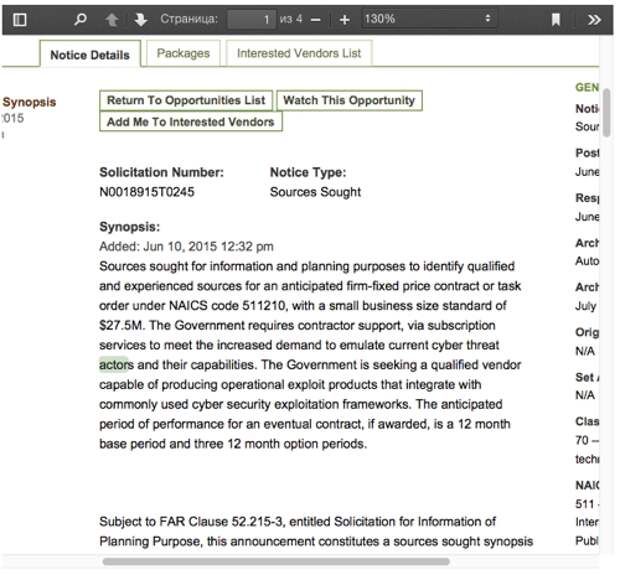Go to previous page with up arrow
The height and width of the screenshot is (575, 620).
(112, 19)
